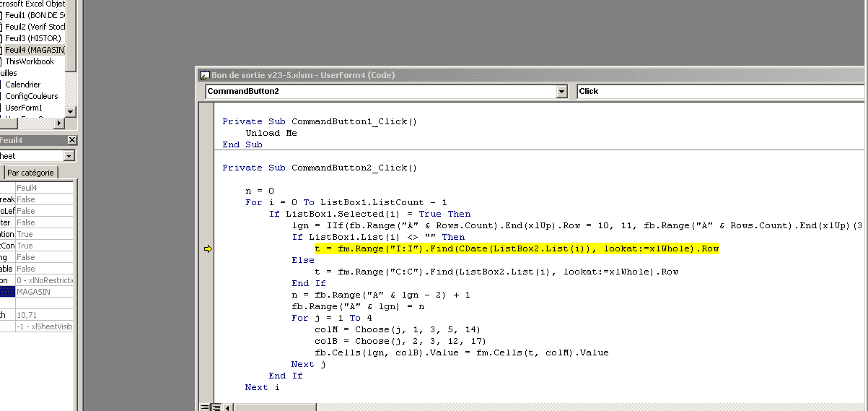Image resolution: width=868 pixels, height=411 pixels.
Task: Select Feuil2 (Verif Stock in project tree
Action: pyautogui.click(x=35, y=27)
